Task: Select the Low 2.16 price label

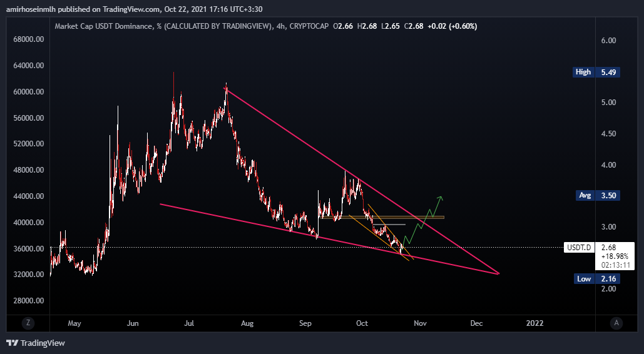Action: pos(596,279)
